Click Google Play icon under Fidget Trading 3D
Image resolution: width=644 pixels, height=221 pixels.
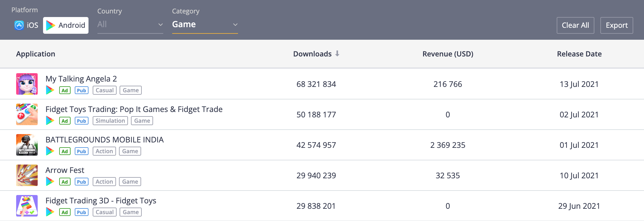pos(50,212)
